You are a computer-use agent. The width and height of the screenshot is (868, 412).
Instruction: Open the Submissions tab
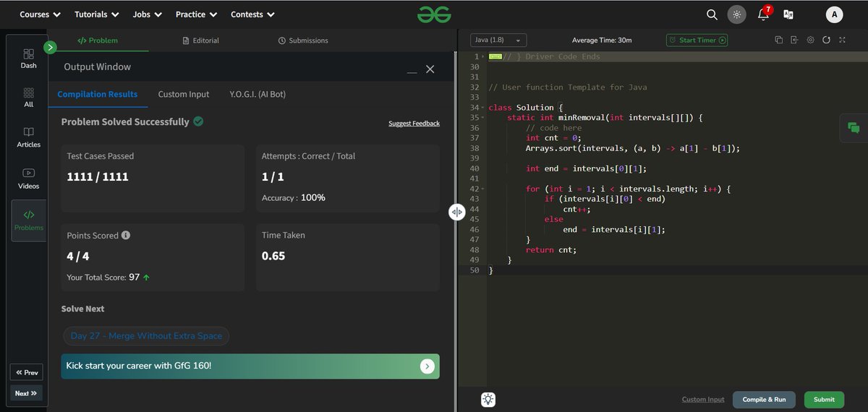303,40
